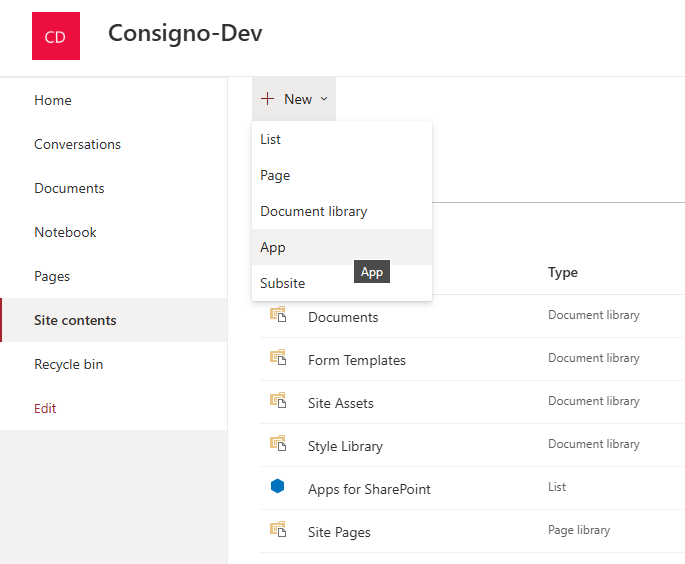The image size is (685, 564).
Task: Choose Document library from the New menu
Action: click(342, 211)
